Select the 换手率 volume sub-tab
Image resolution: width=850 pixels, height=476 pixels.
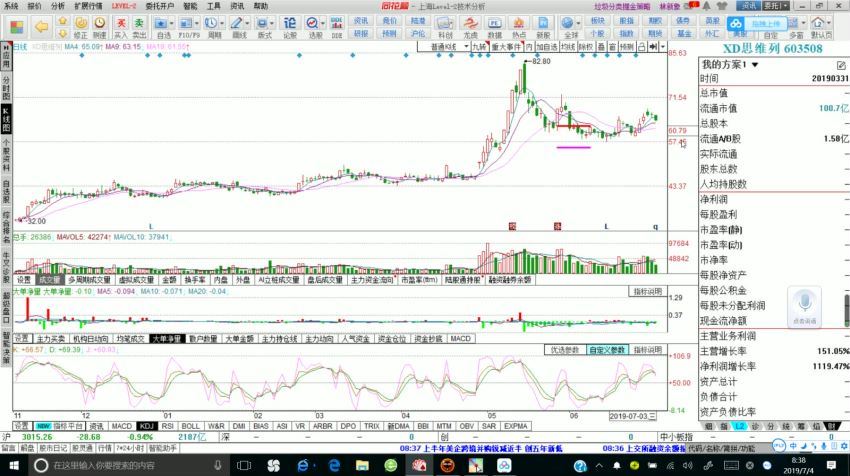click(195, 280)
